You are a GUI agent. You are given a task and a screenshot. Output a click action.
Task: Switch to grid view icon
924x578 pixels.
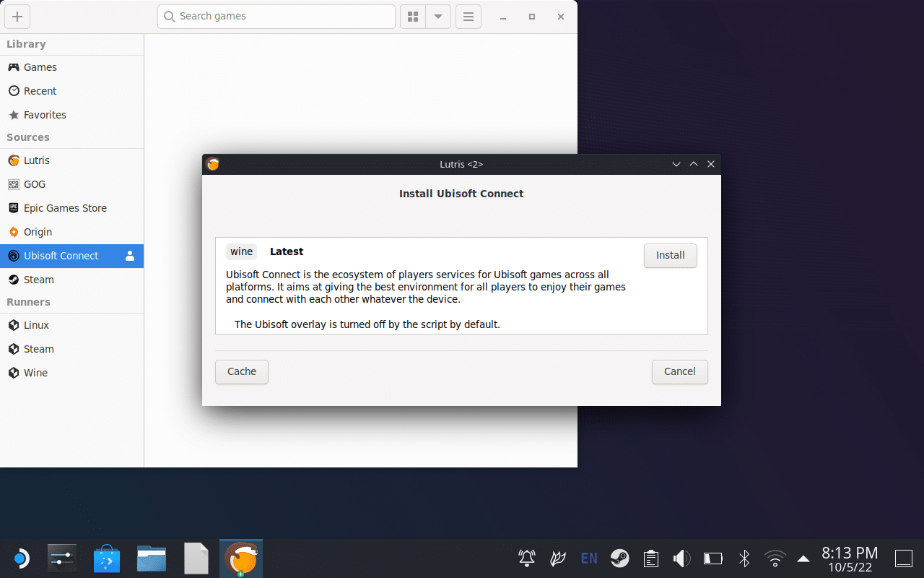(413, 16)
